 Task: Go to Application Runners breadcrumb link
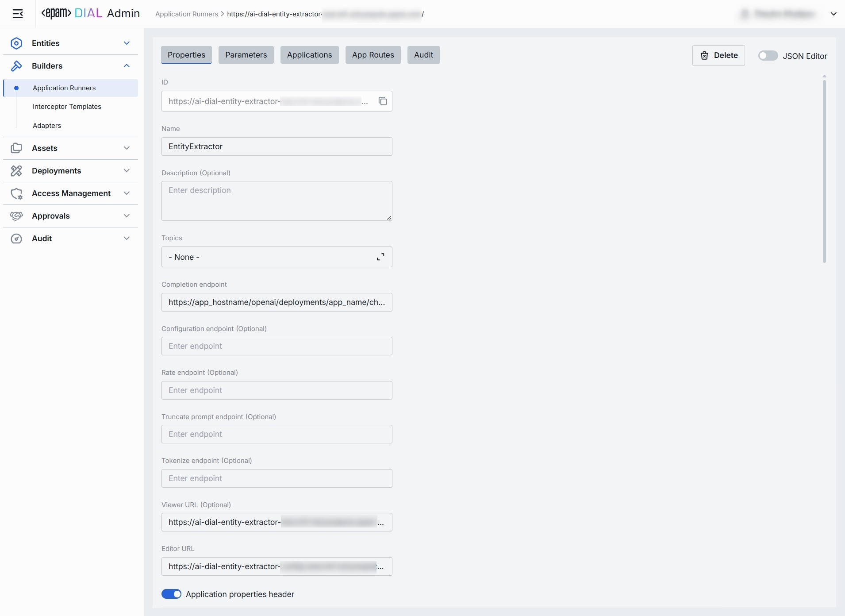coord(187,14)
